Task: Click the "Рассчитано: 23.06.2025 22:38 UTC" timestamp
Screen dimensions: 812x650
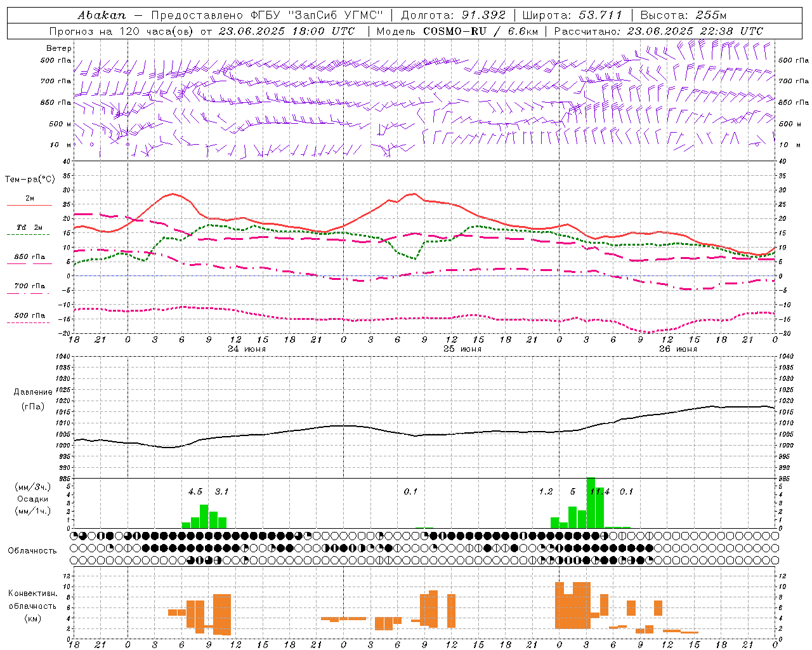Action: pos(658,31)
